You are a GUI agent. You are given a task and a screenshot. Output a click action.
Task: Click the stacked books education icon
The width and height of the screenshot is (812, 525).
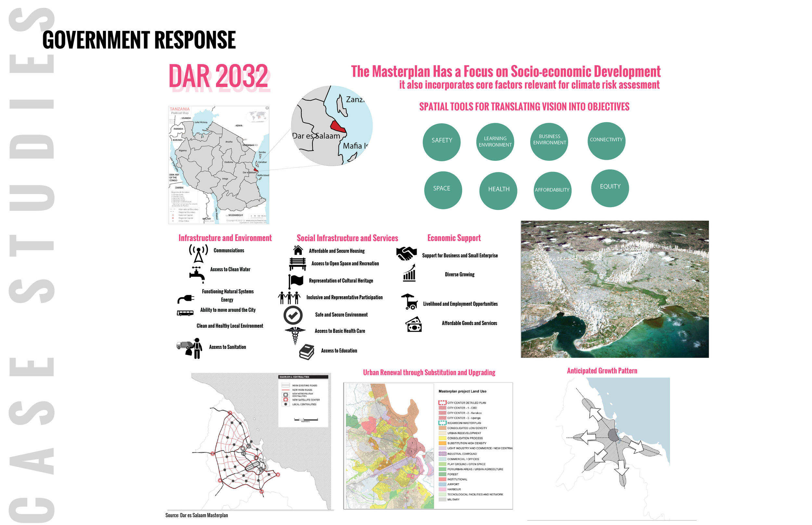point(307,352)
